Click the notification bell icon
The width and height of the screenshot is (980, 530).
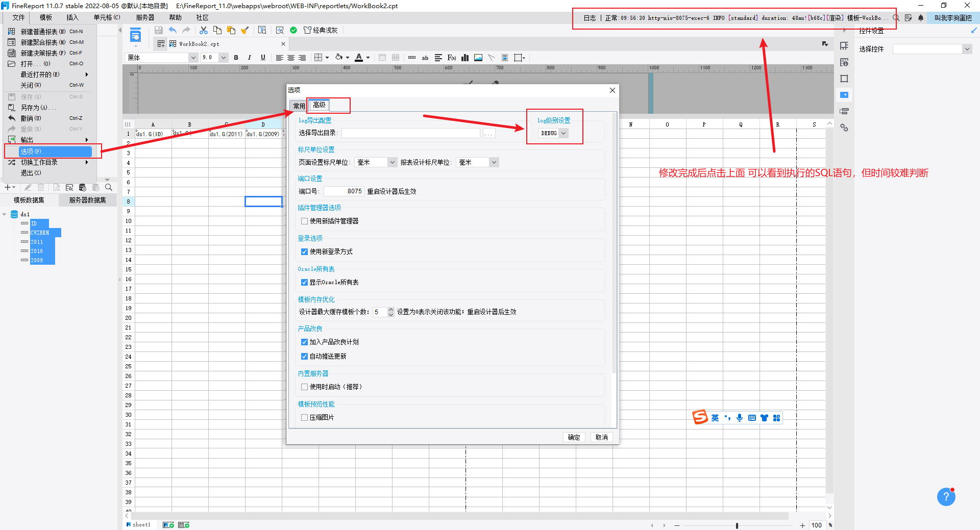(x=921, y=18)
